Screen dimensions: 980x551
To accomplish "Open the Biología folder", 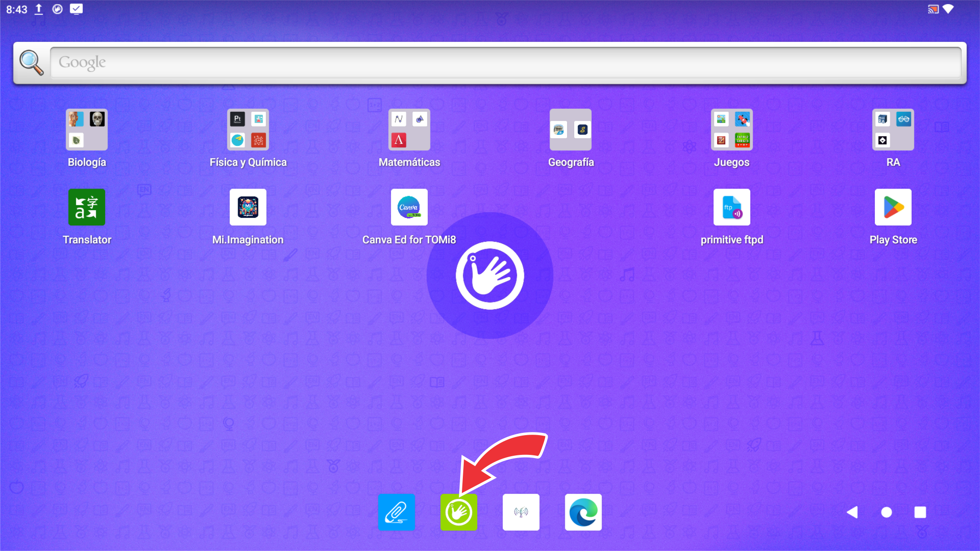I will pos(87,130).
